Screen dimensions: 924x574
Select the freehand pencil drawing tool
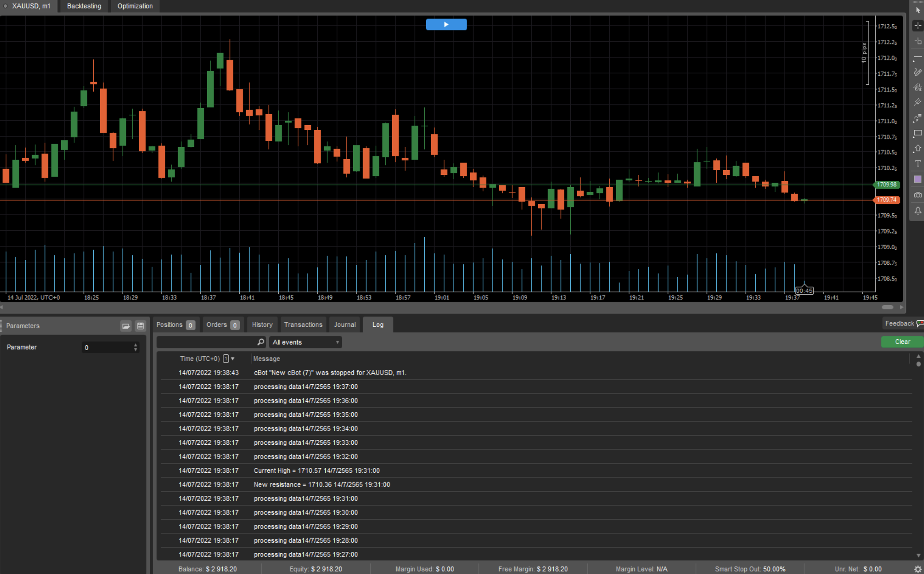(918, 72)
